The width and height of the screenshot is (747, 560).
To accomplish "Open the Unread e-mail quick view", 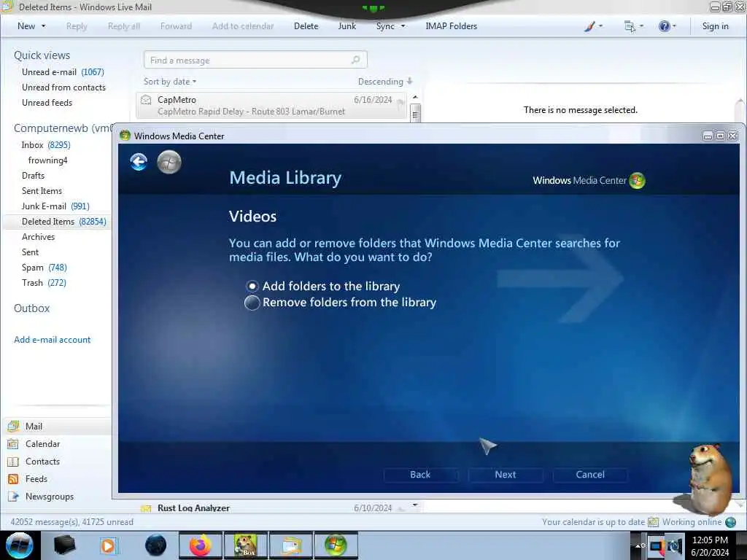I will [63, 72].
